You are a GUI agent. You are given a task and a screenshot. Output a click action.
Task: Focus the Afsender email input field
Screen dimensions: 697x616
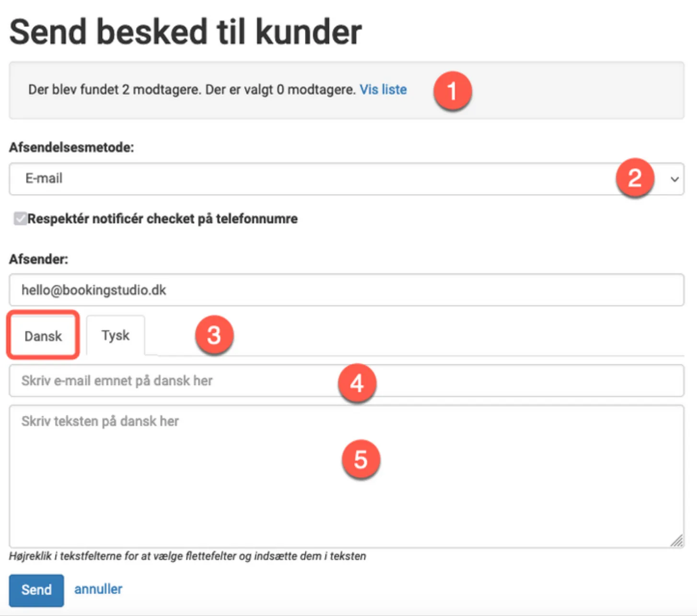tap(346, 290)
